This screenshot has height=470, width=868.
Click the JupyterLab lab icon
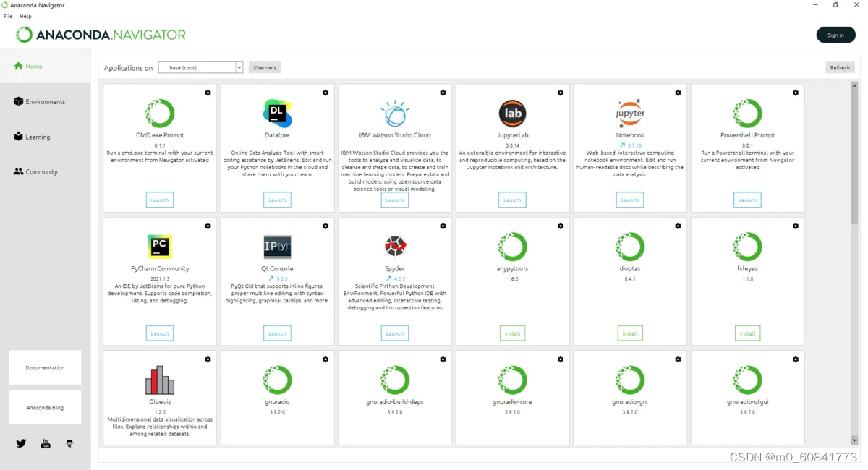[x=513, y=114]
